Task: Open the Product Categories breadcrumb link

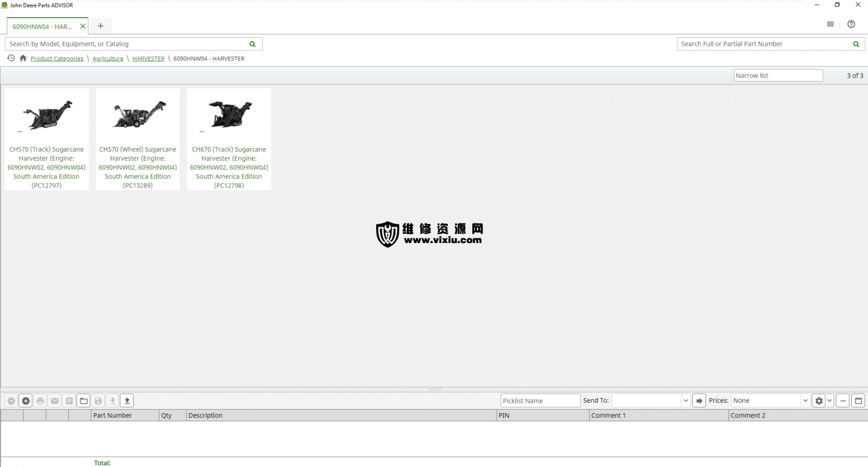Action: click(57, 58)
